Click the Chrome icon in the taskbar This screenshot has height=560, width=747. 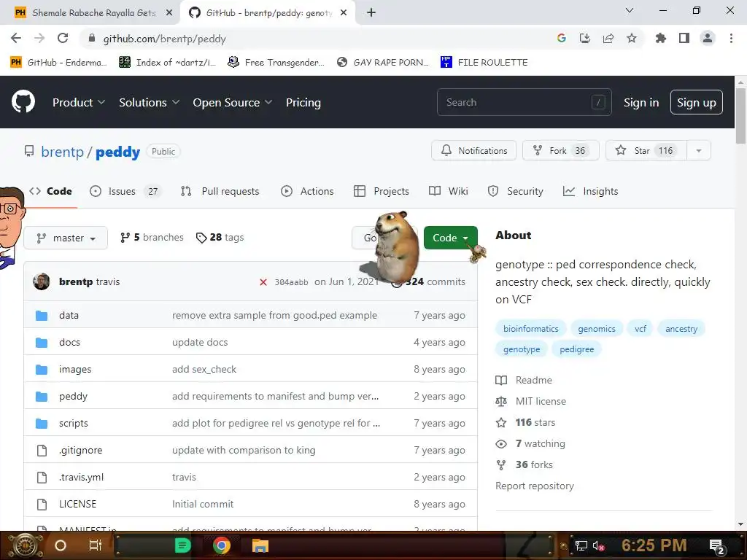click(221, 545)
